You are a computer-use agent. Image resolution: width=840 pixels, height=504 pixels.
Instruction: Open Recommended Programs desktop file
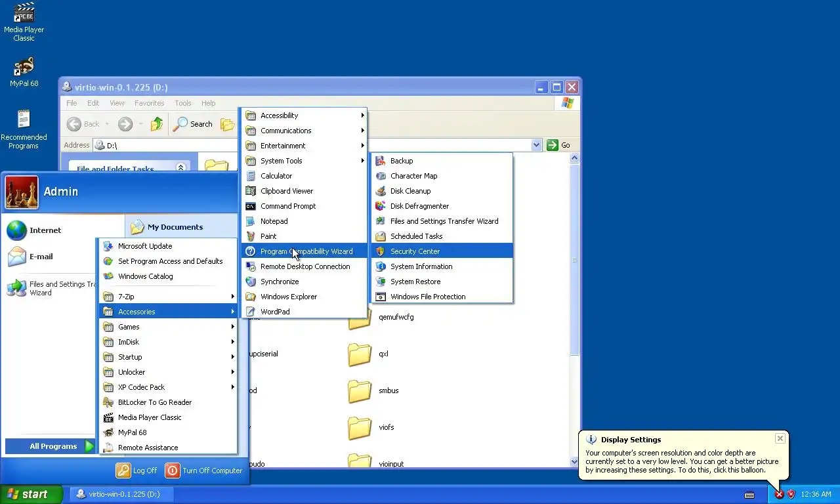24,129
